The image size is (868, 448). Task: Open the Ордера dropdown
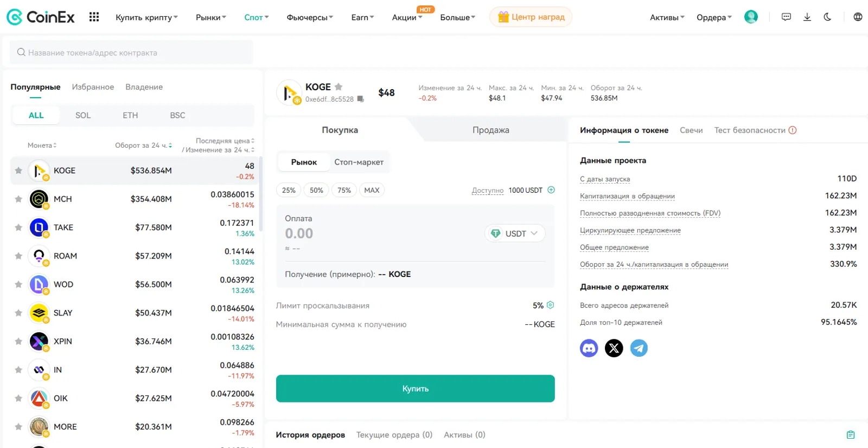714,17
